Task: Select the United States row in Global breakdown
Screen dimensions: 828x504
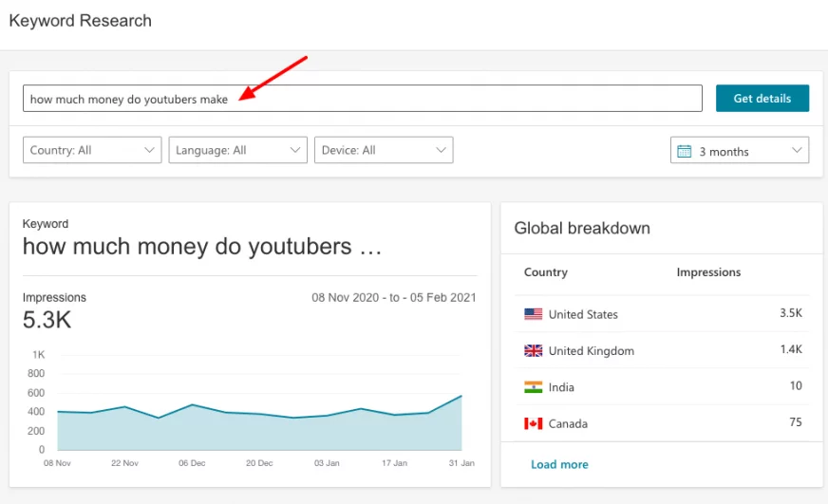Action: [x=662, y=314]
